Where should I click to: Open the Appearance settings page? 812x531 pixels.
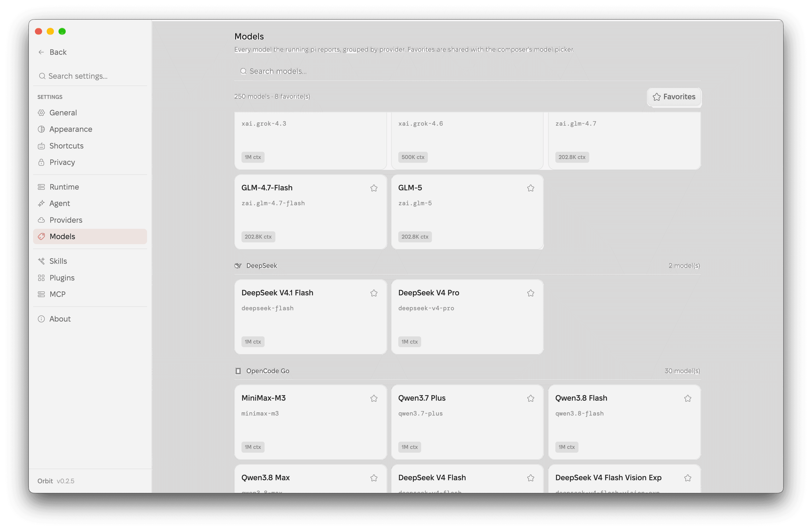(90, 129)
